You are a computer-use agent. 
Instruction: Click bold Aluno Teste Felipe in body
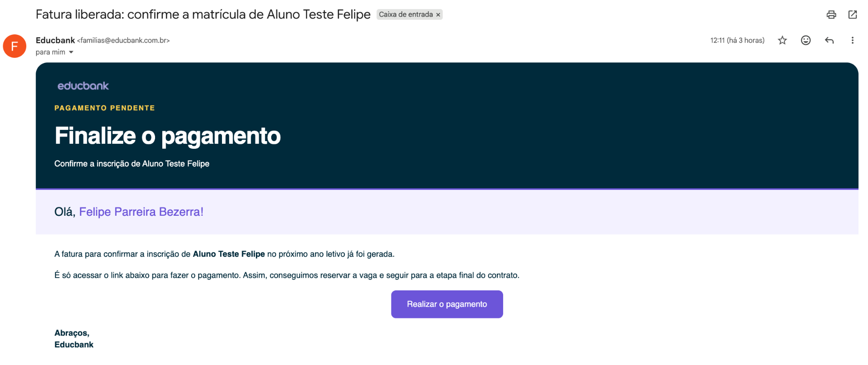click(x=229, y=254)
